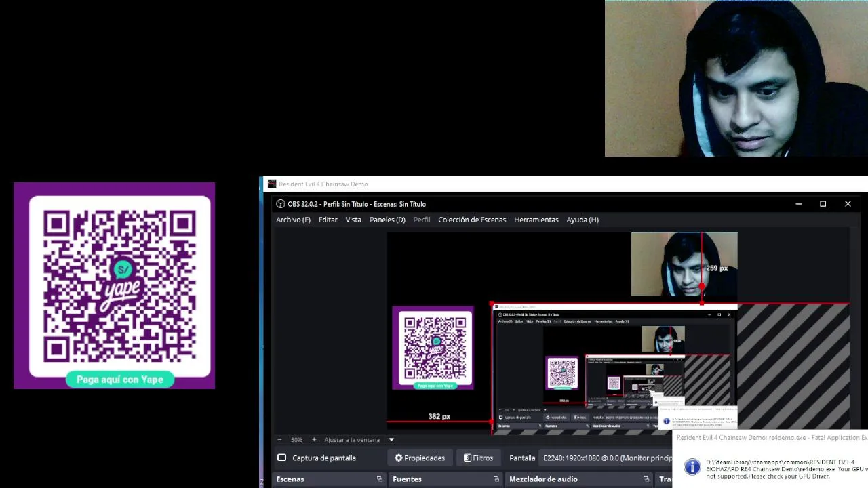Viewport: 868px width, 488px height.
Task: Click Ajustar a la ventana zoom button
Action: 352,440
